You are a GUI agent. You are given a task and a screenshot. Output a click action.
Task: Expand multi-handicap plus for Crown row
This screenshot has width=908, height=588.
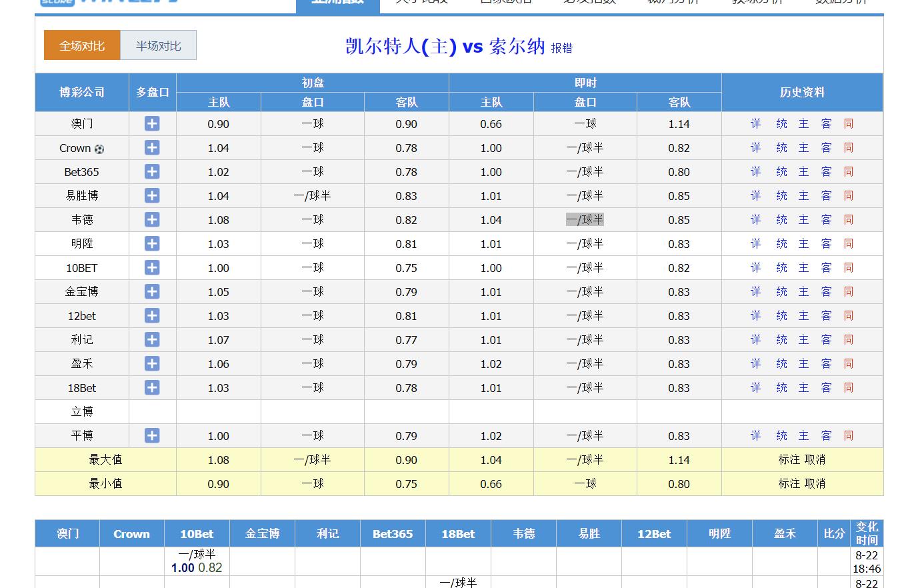point(152,147)
